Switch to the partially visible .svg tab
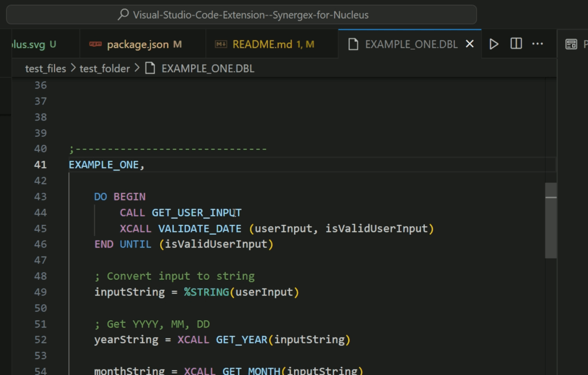Image resolution: width=588 pixels, height=375 pixels. (x=45, y=45)
